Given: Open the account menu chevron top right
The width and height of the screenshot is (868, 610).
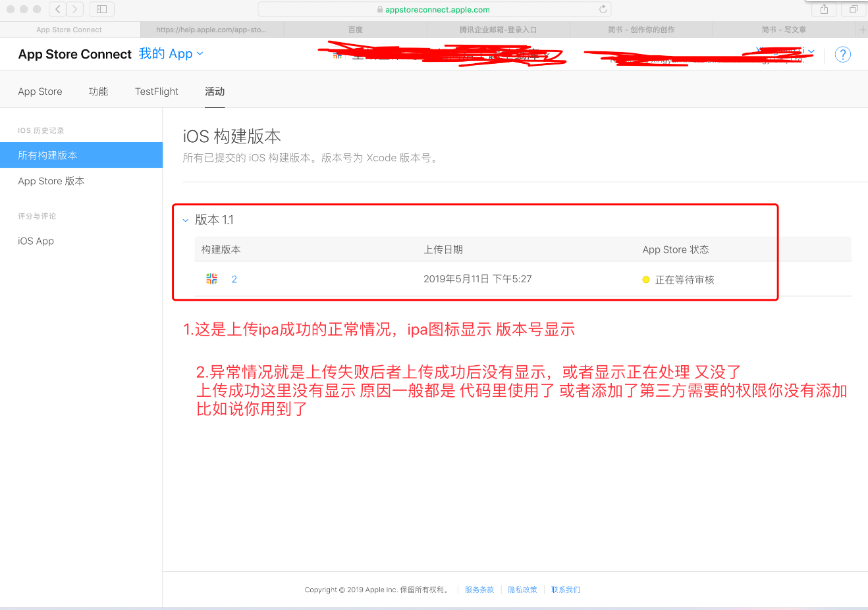Looking at the screenshot, I should tap(811, 51).
